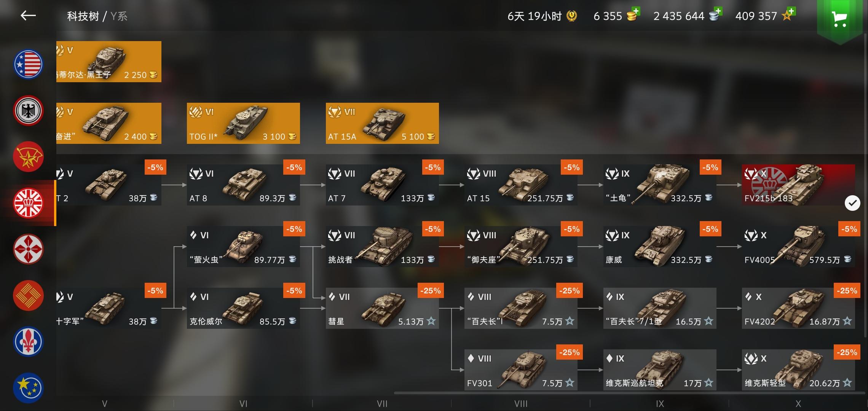The width and height of the screenshot is (868, 411).
Task: Select the USSR nation star icon
Action: tap(28, 157)
